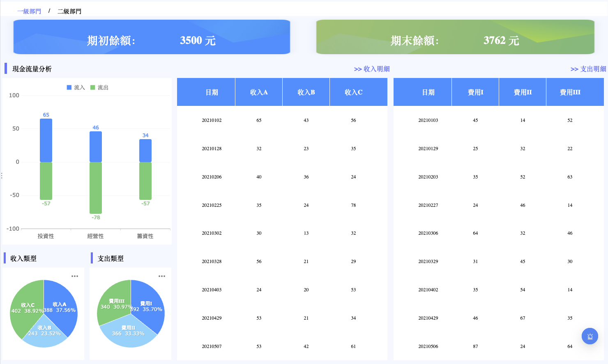Click income date cell 20210206
This screenshot has width=608, height=364.
(x=212, y=177)
